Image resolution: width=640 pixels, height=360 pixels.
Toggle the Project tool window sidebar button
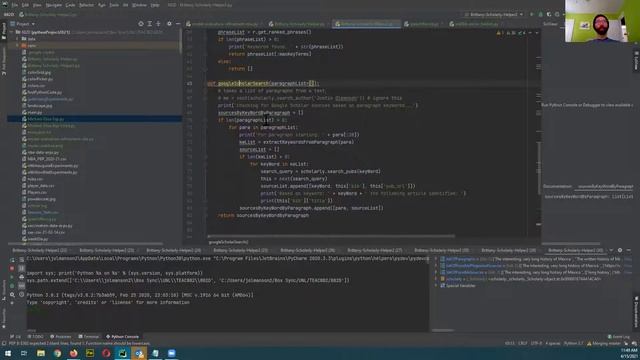pos(4,31)
